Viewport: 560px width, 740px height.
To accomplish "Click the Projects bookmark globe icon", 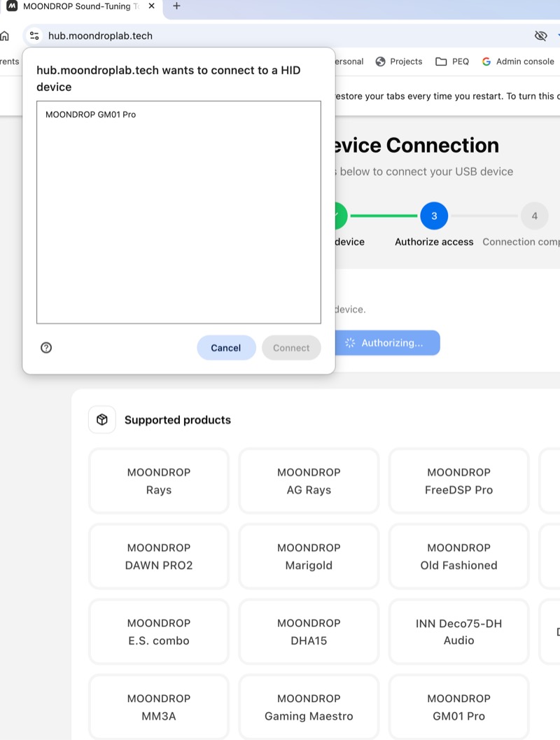I will click(381, 62).
